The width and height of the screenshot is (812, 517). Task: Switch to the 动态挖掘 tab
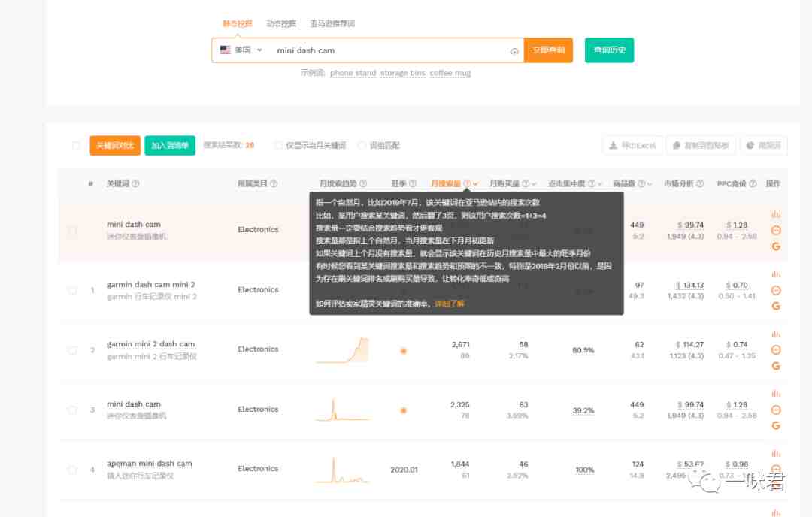tap(281, 23)
